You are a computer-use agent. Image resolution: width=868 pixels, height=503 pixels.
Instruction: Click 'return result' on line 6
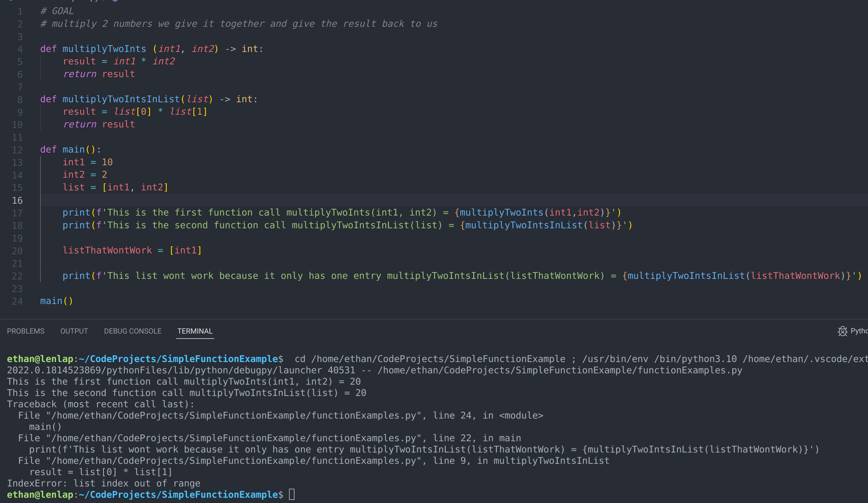point(99,74)
